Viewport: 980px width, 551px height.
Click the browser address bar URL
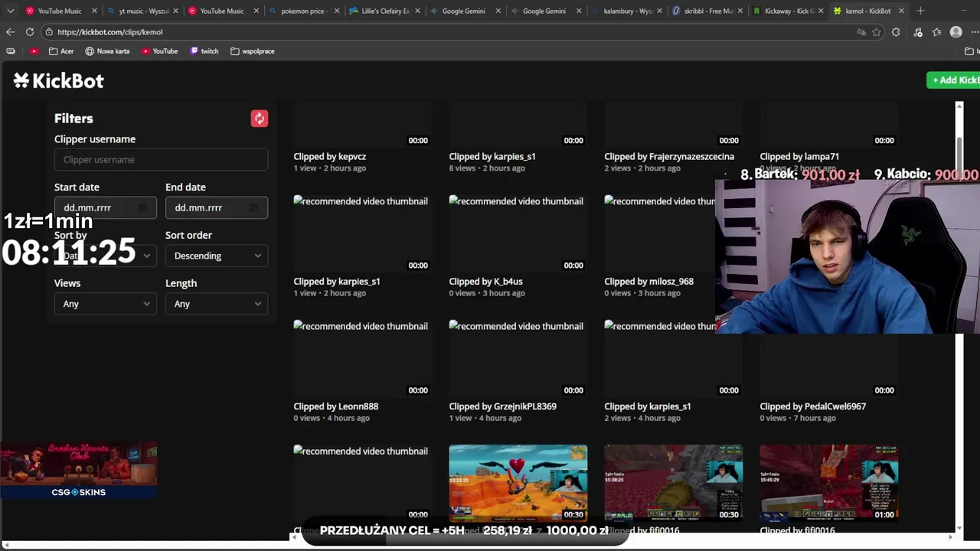[x=110, y=32]
